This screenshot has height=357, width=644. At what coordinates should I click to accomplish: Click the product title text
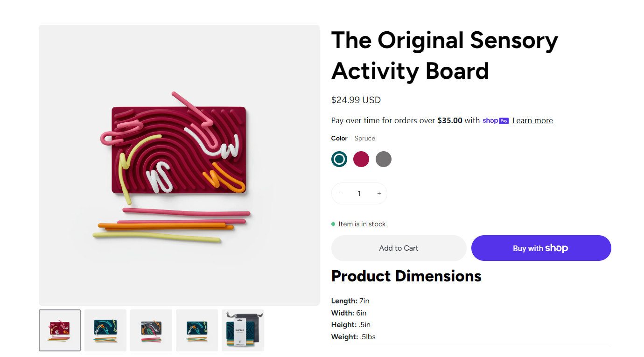[x=444, y=56]
